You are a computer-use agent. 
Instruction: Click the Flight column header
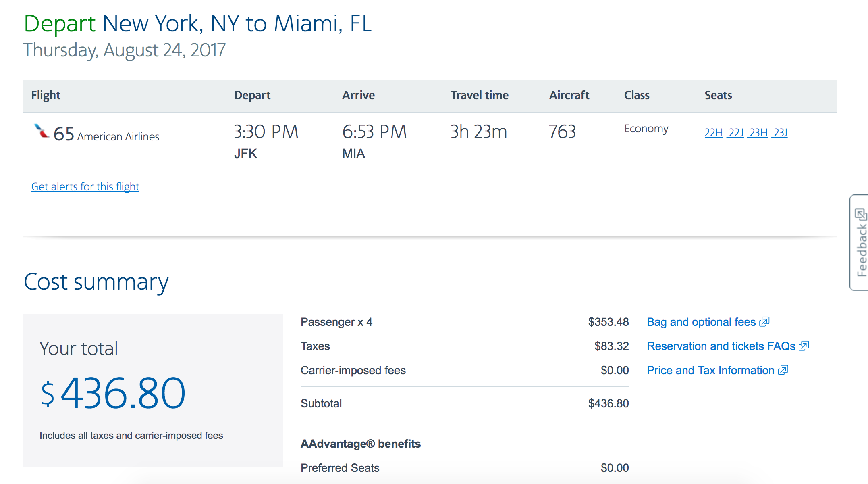tap(46, 96)
